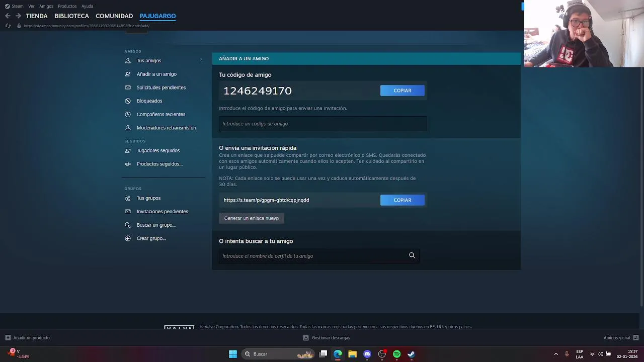The image size is (644, 362).
Task: Click the Productos seguidos megaphone icon
Action: 128,164
